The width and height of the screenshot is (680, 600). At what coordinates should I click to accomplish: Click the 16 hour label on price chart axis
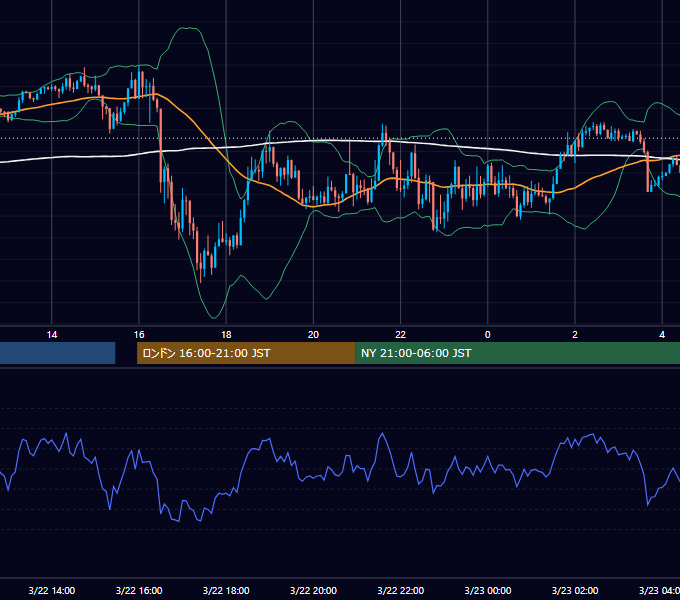point(139,335)
